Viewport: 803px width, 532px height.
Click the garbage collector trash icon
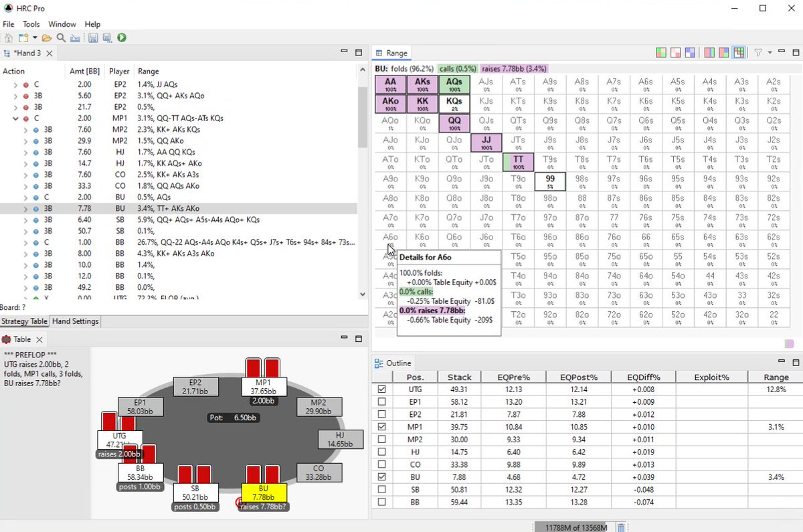tap(620, 527)
